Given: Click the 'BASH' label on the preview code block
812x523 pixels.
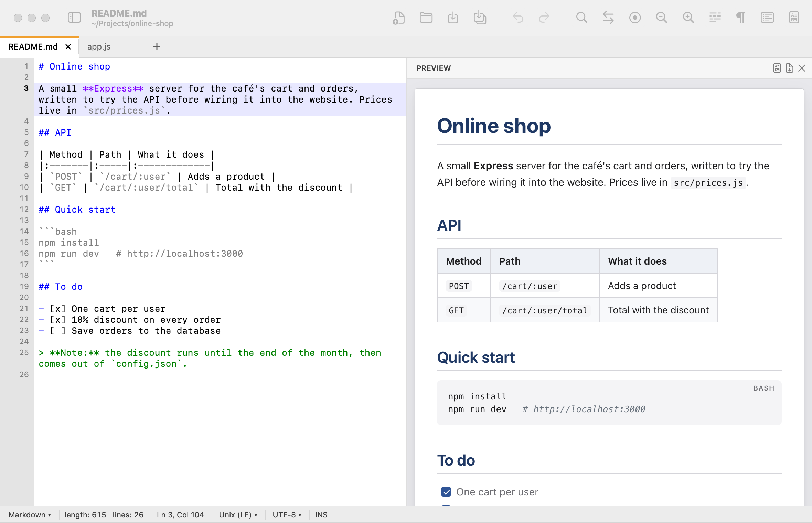Looking at the screenshot, I should (x=763, y=388).
